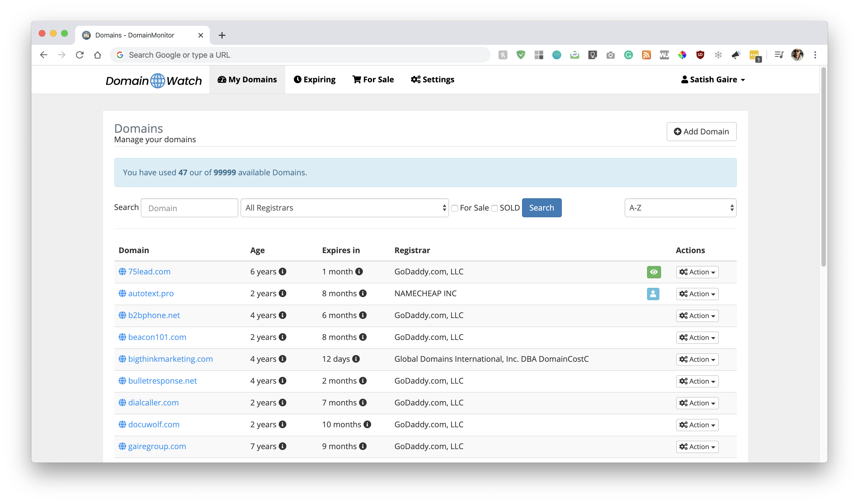Click the browser reload icon

80,55
